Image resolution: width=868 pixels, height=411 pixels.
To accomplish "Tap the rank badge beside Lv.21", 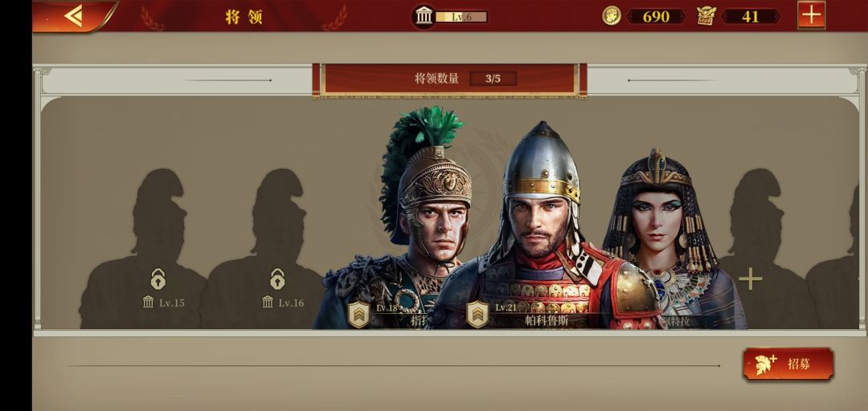I will [x=477, y=314].
